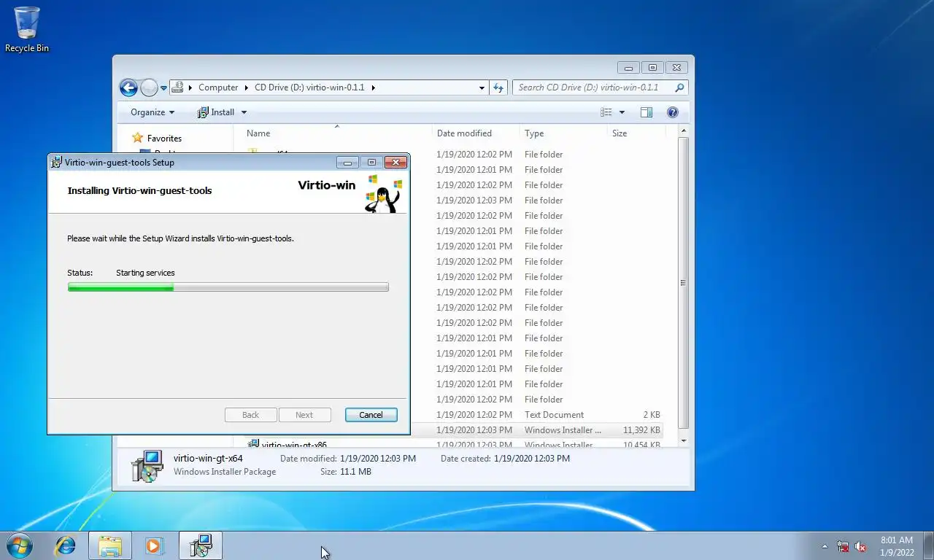Click the Explorer forward navigation arrow

(149, 88)
